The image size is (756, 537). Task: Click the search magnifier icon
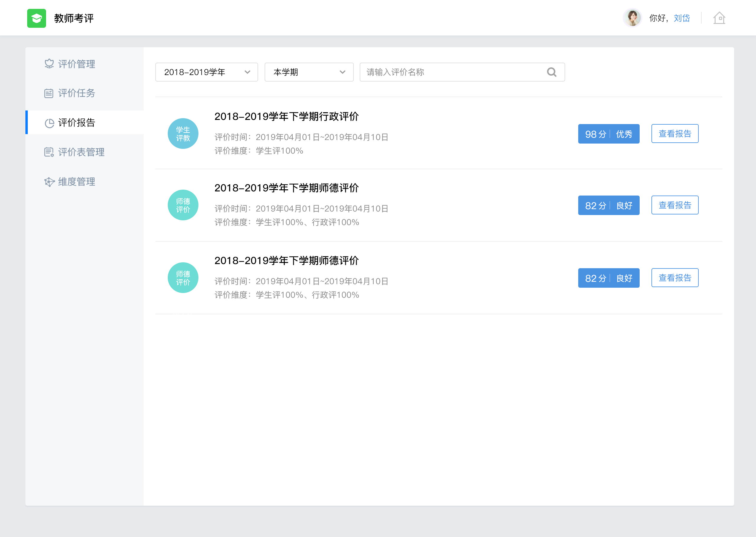coord(551,72)
